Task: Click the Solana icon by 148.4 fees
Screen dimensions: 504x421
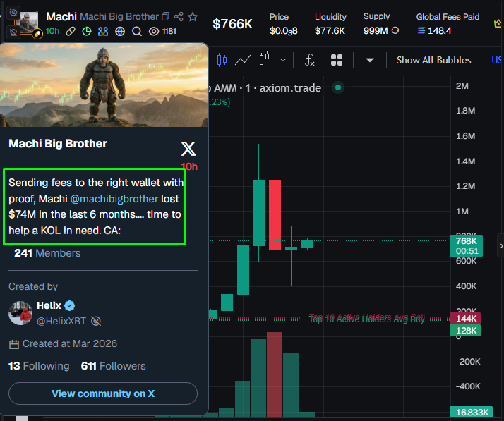Action: (x=421, y=30)
